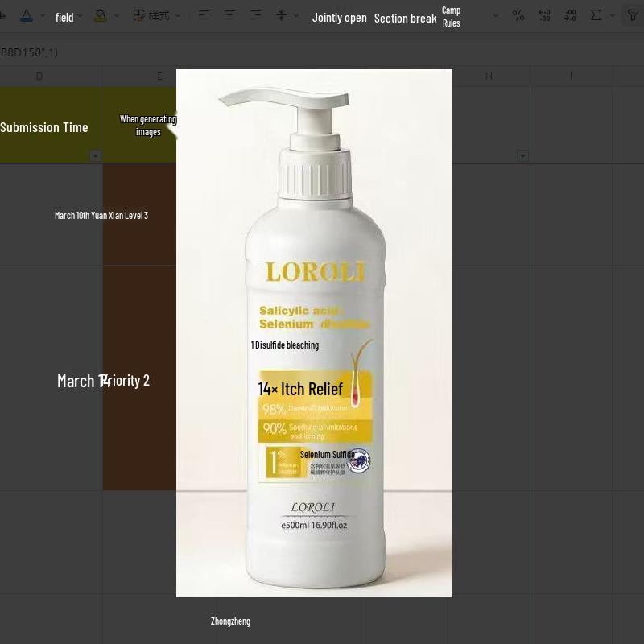Image resolution: width=644 pixels, height=644 pixels.
Task: Click the vertical align middle icon
Action: click(281, 15)
